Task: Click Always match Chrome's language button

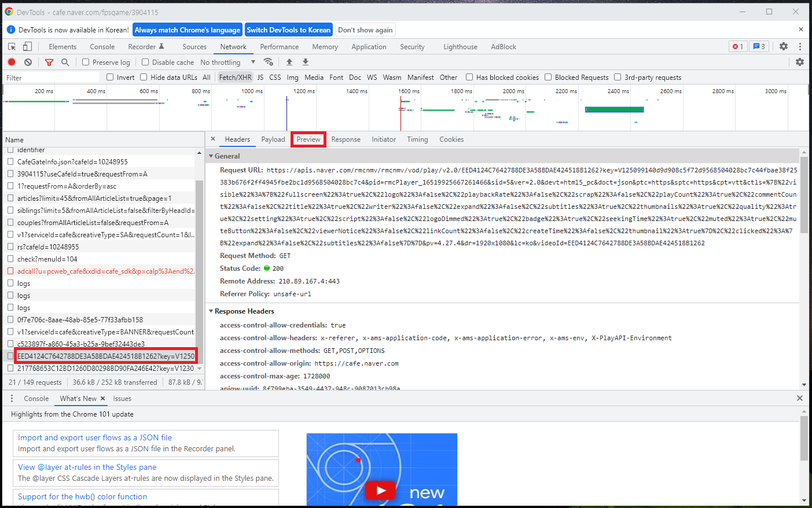Action: point(188,30)
